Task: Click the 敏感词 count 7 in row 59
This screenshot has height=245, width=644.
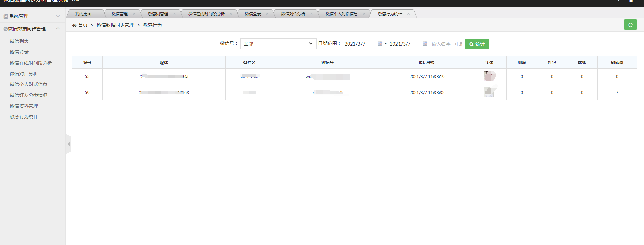Action: pyautogui.click(x=617, y=92)
